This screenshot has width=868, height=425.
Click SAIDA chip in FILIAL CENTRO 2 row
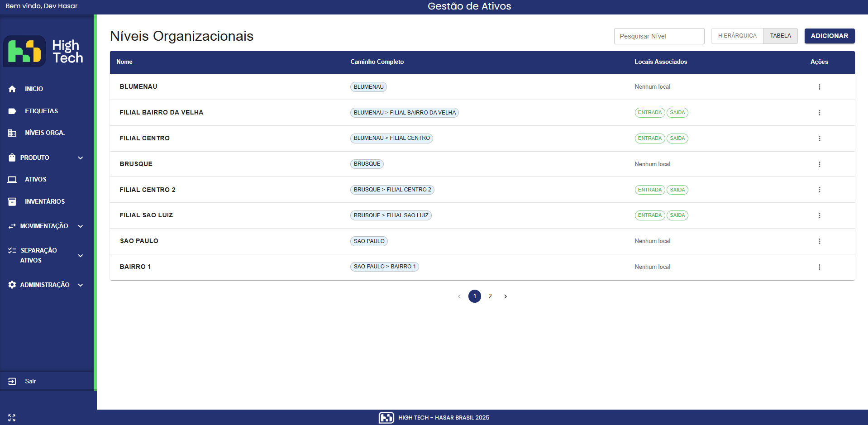tap(677, 190)
